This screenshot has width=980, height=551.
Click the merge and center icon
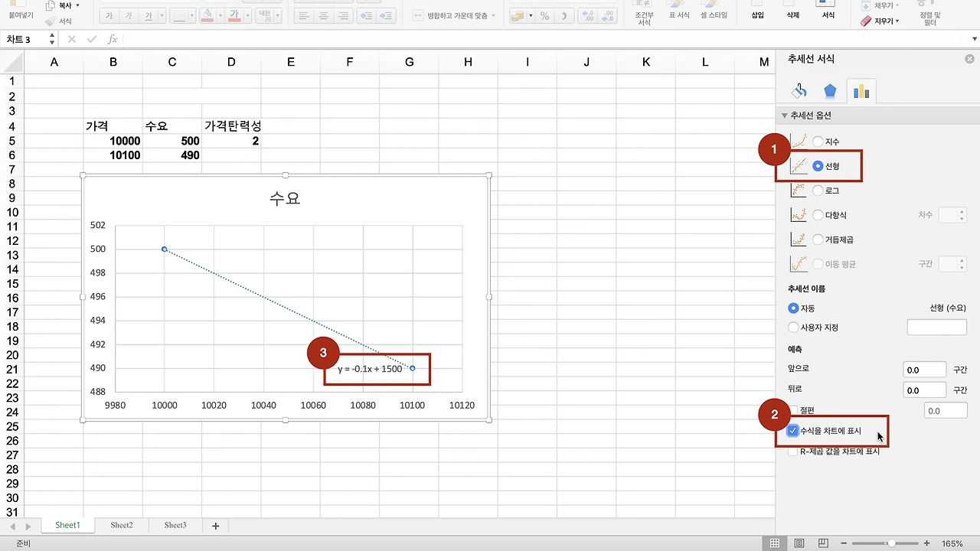[417, 15]
